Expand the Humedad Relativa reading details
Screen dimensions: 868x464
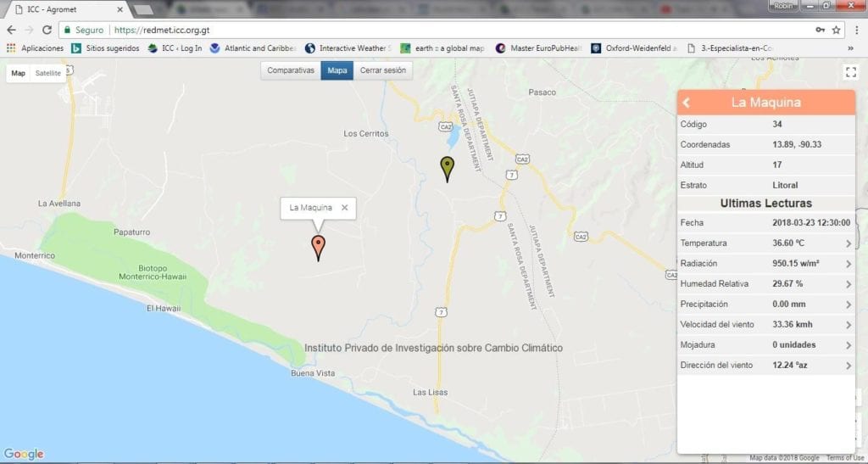coord(766,283)
